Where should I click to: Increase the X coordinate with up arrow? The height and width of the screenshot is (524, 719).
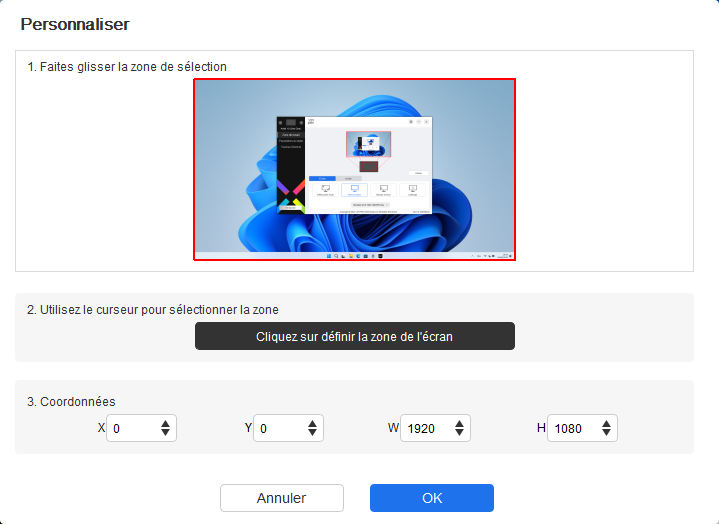pyautogui.click(x=166, y=424)
